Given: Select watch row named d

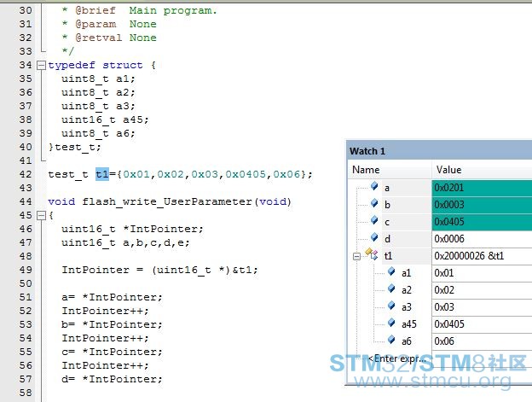Looking at the screenshot, I should (440, 239).
